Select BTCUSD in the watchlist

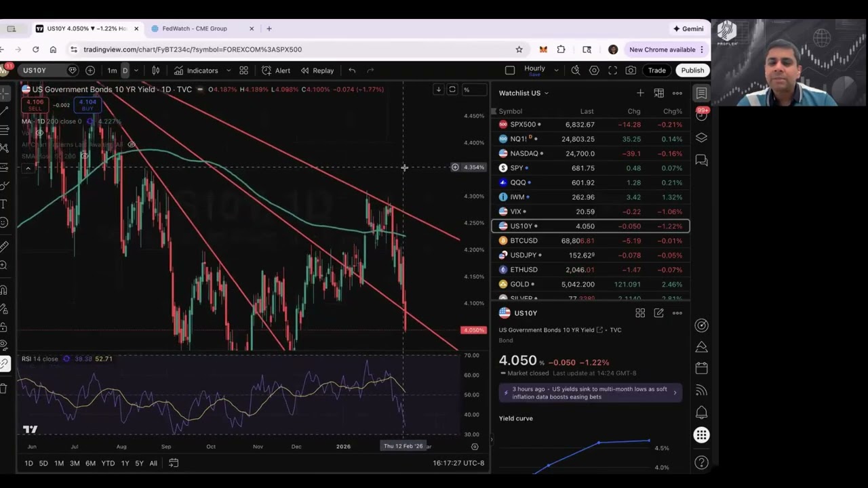coord(591,241)
